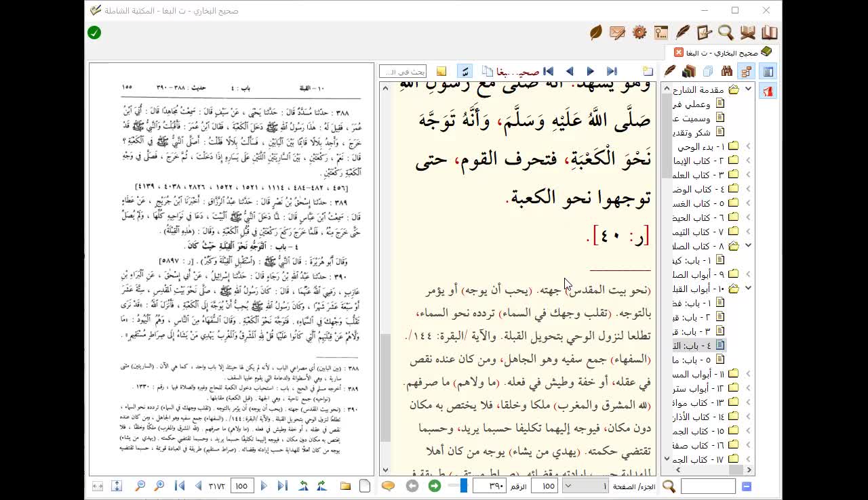Toggle the table of contents panel button

pyautogui.click(x=768, y=71)
